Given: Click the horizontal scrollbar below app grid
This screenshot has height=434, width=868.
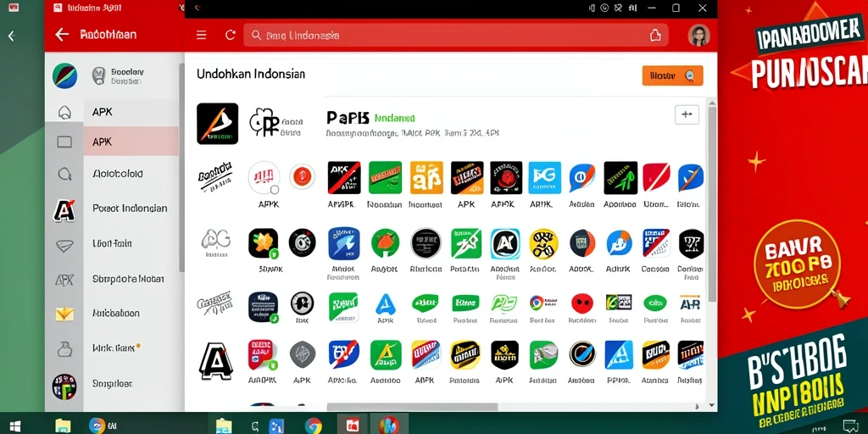Looking at the screenshot, I should [x=413, y=407].
